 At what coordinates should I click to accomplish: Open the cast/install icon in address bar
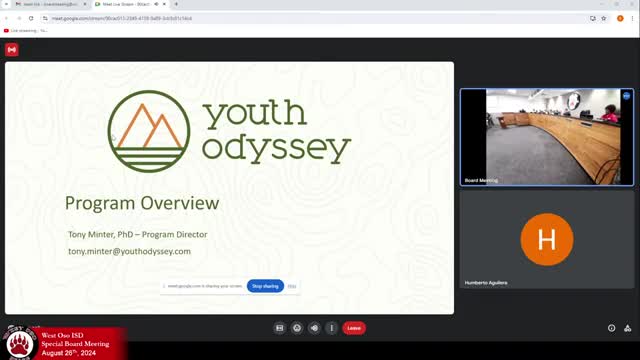[593, 18]
